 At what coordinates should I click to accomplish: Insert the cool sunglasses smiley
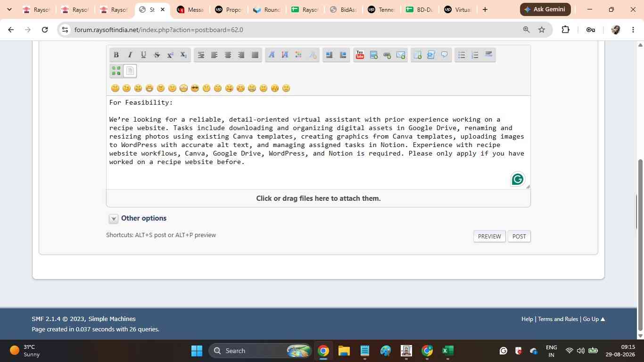pos(195,88)
